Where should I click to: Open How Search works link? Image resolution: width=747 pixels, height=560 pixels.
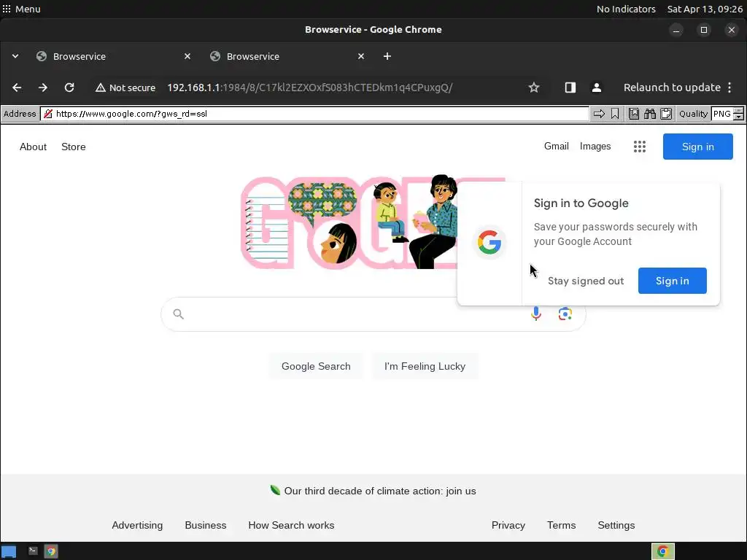pos(291,525)
